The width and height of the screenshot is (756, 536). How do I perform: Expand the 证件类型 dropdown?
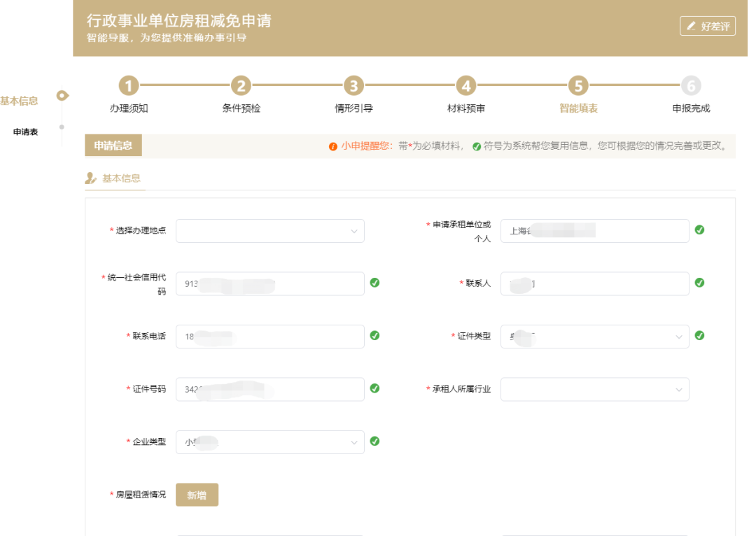coord(594,337)
